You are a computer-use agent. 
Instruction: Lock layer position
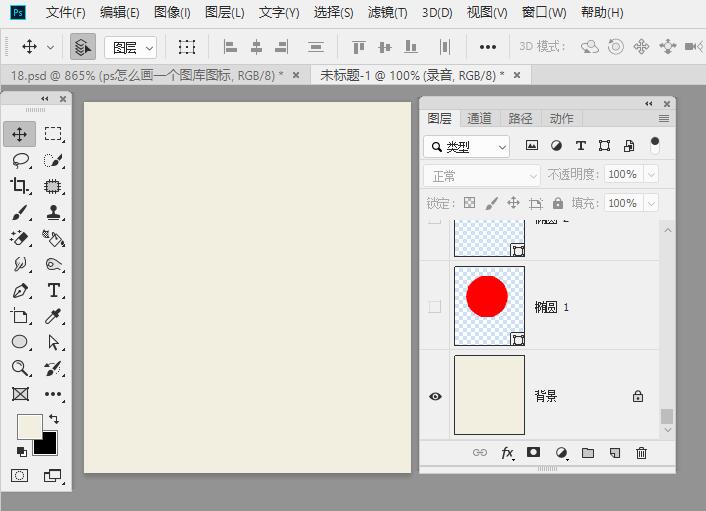coord(513,203)
